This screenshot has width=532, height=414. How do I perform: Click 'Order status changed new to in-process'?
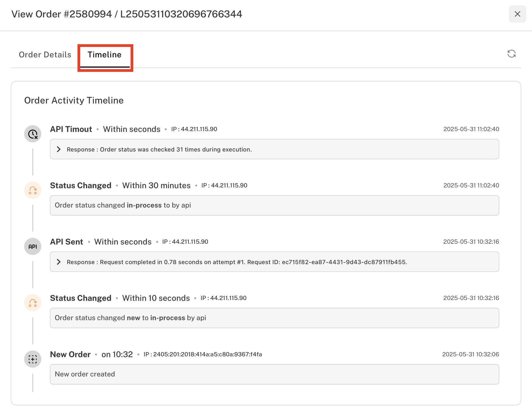274,318
